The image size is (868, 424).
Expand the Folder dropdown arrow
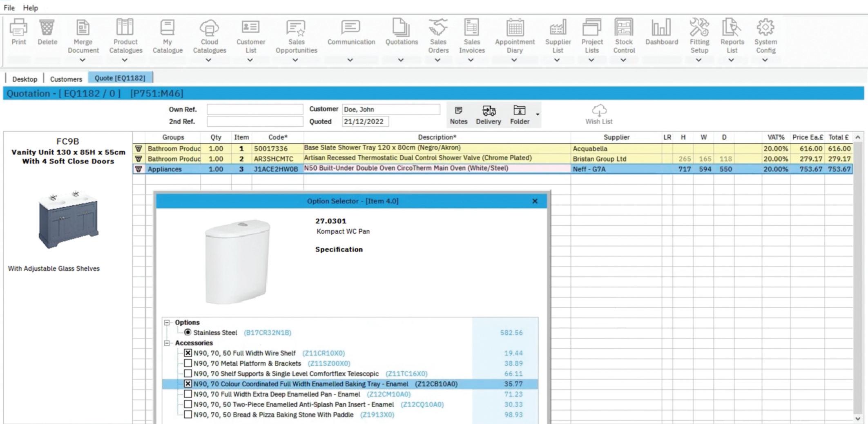pyautogui.click(x=538, y=114)
